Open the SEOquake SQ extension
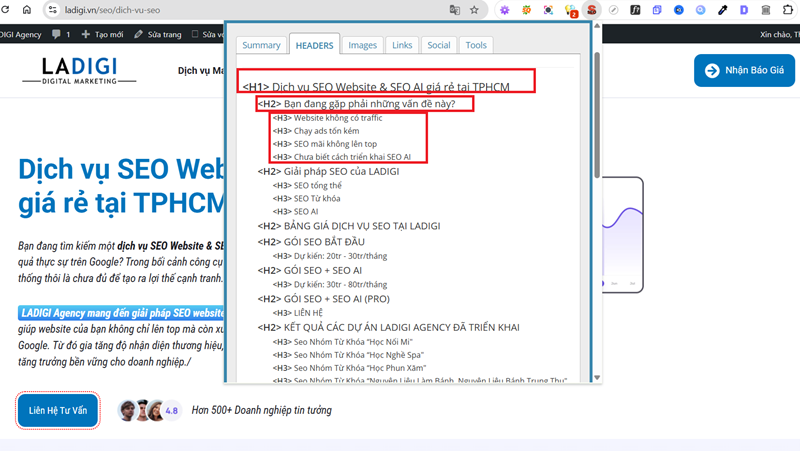The image size is (800, 451). point(526,10)
